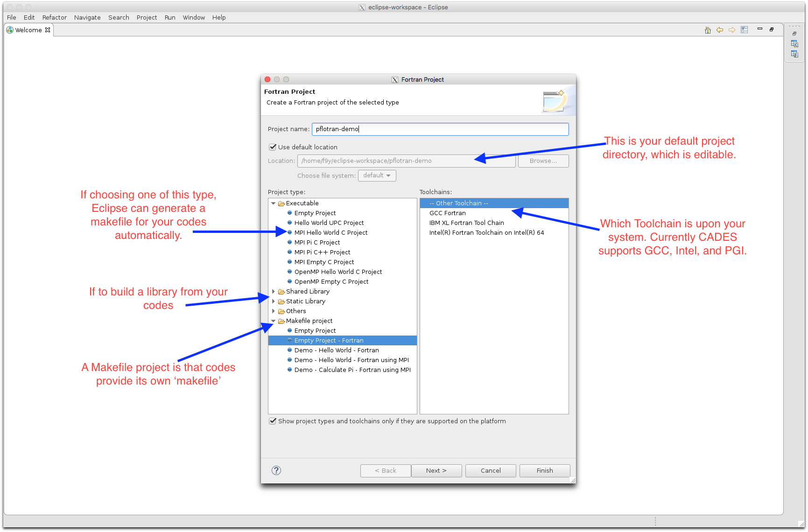The height and width of the screenshot is (532, 808).
Task: Click the Restore icon in right trim bar
Action: (x=794, y=34)
